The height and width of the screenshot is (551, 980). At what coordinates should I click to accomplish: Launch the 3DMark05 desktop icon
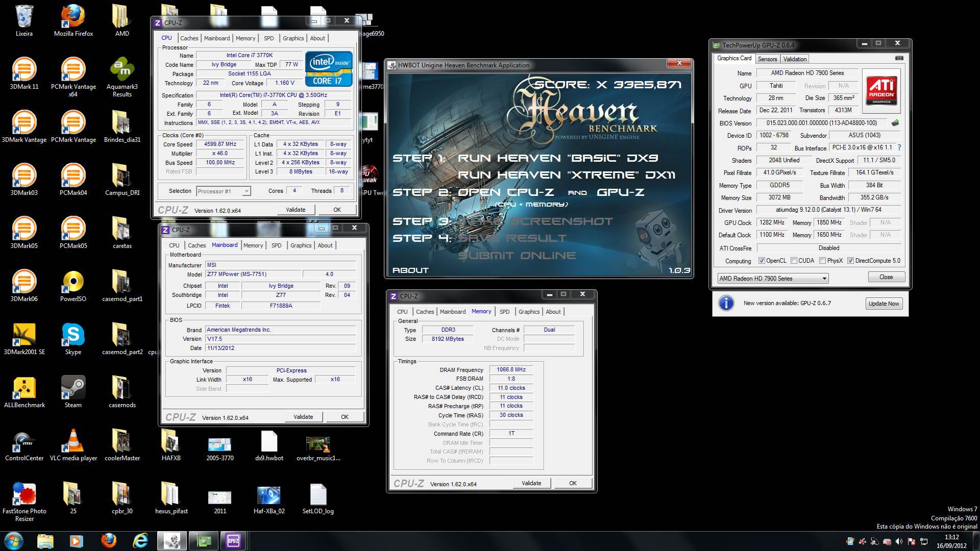pos(24,233)
